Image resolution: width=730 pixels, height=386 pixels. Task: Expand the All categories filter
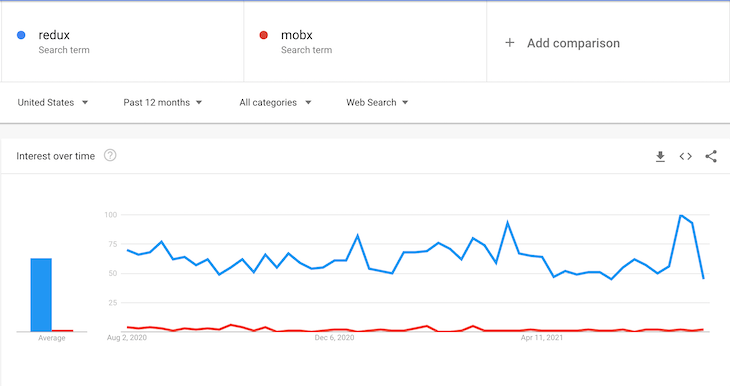coord(275,102)
